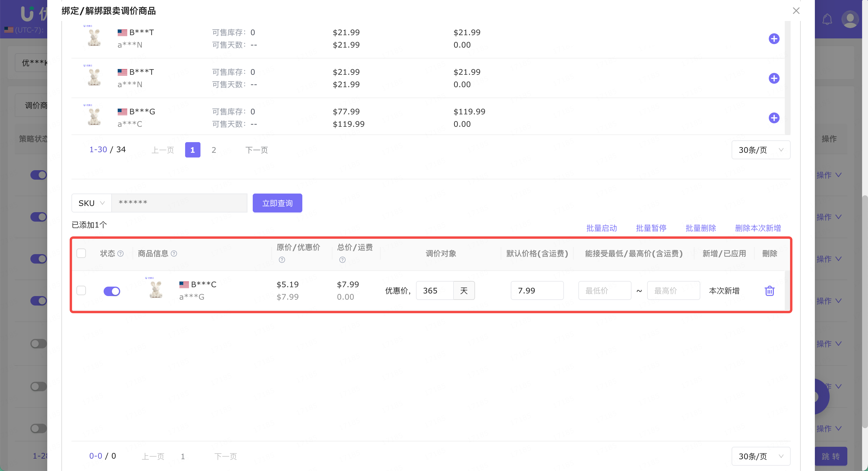
Task: Open the upper 30条/页 page-size dropdown
Action: click(x=761, y=150)
